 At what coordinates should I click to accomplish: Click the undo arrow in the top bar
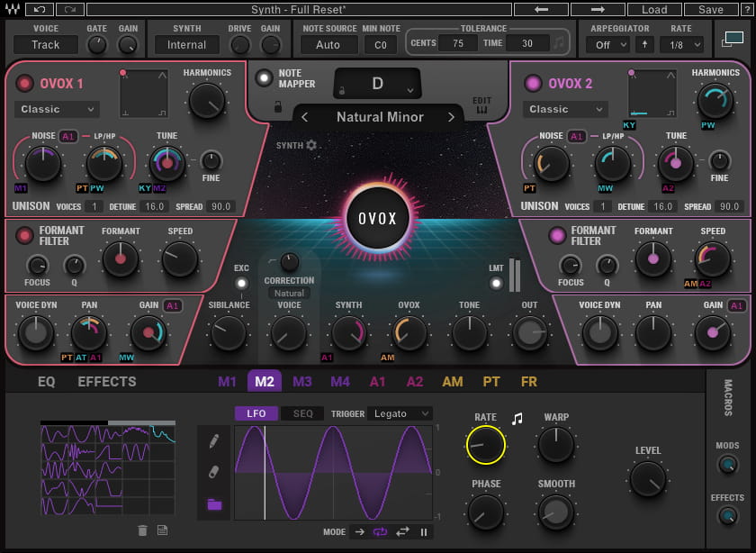tap(38, 9)
